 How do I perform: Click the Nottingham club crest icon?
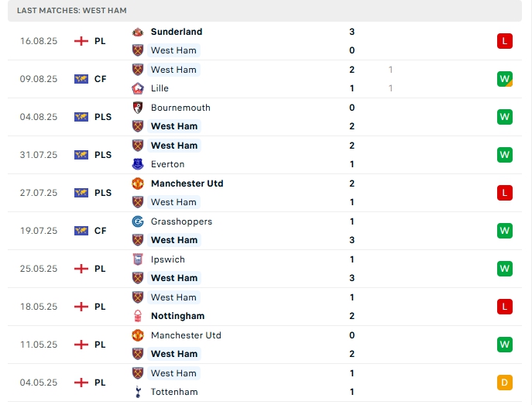click(x=138, y=316)
